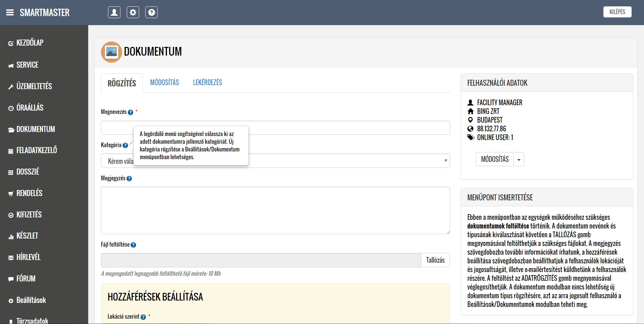This screenshot has width=644, height=324.
Task: Open Feladatkezelő in the sidebar
Action: pyautogui.click(x=37, y=150)
